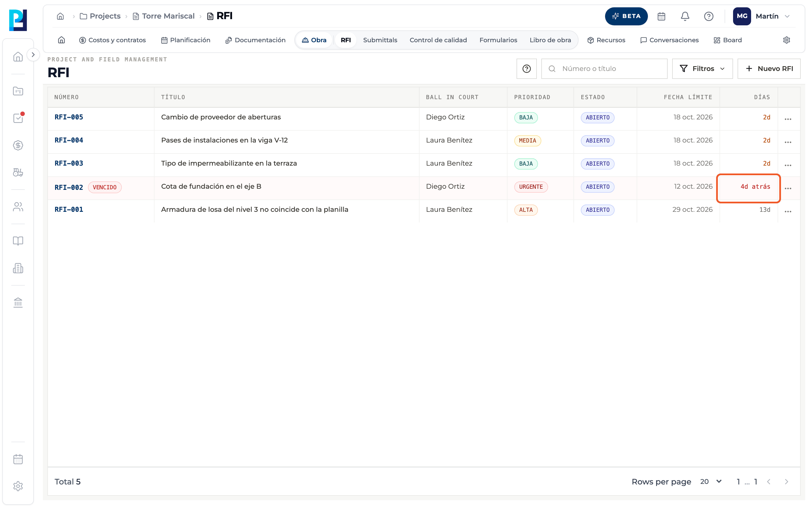
Task: Click the help question mark beside search
Action: pos(526,69)
